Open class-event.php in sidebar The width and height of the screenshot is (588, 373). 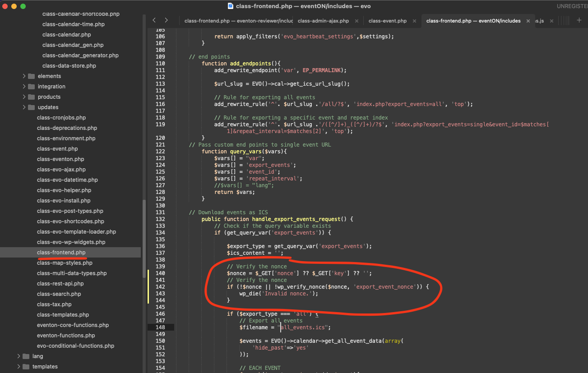coord(57,149)
